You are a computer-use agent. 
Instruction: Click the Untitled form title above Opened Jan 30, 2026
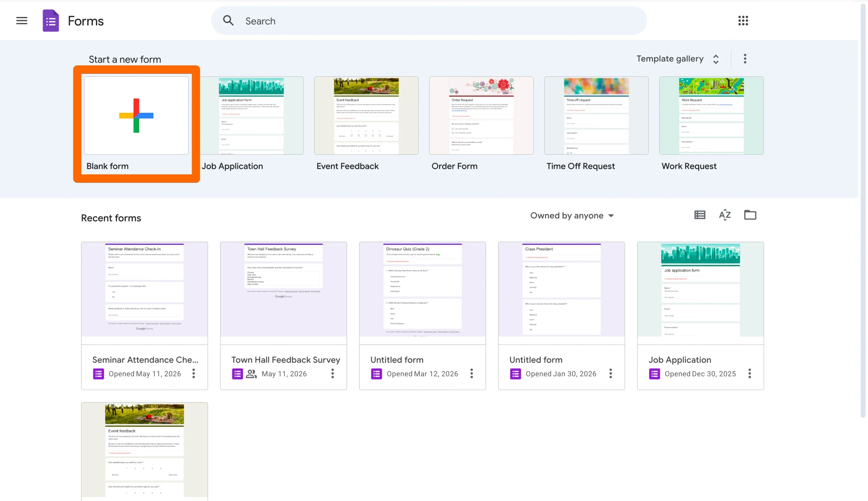(536, 360)
